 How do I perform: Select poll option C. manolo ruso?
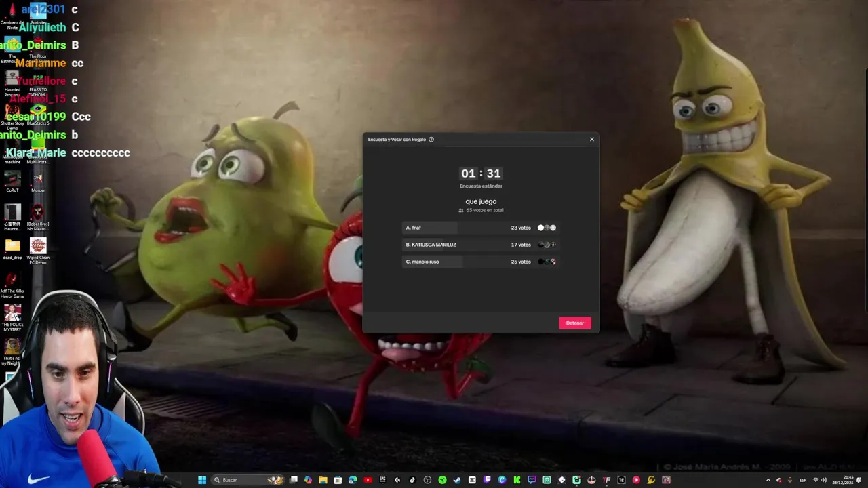click(481, 262)
